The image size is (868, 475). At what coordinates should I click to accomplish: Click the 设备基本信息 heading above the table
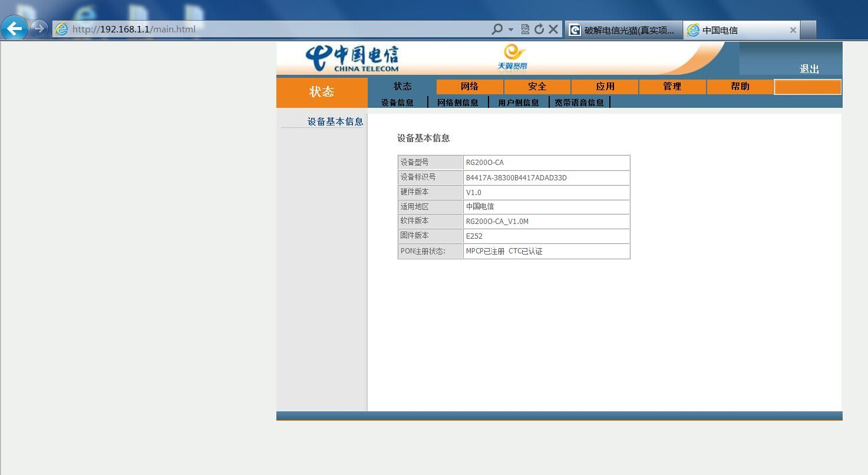[423, 138]
